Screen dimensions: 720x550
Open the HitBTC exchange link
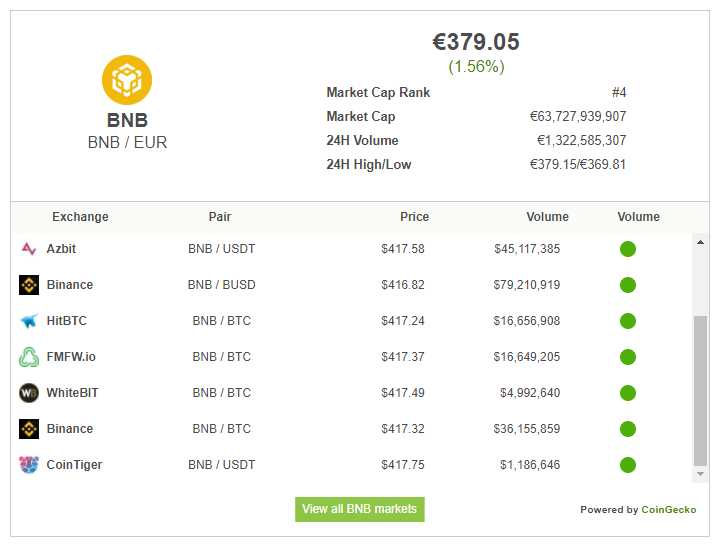(x=67, y=320)
